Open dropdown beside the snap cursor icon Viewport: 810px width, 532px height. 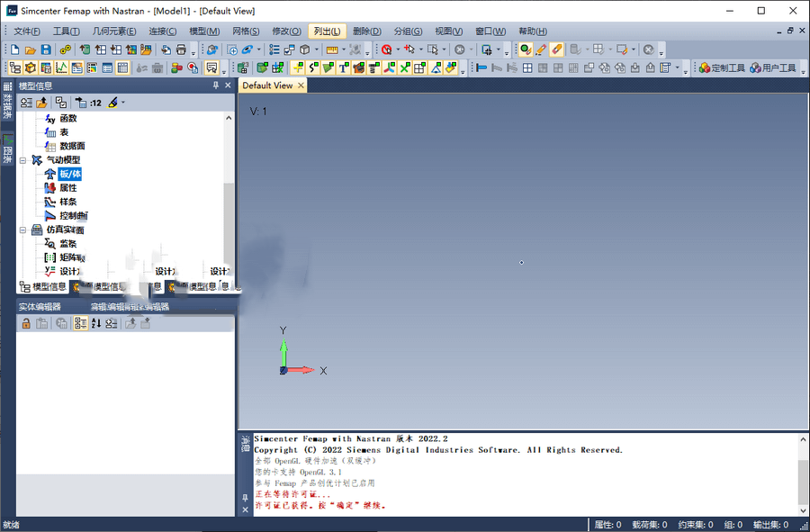coord(421,50)
